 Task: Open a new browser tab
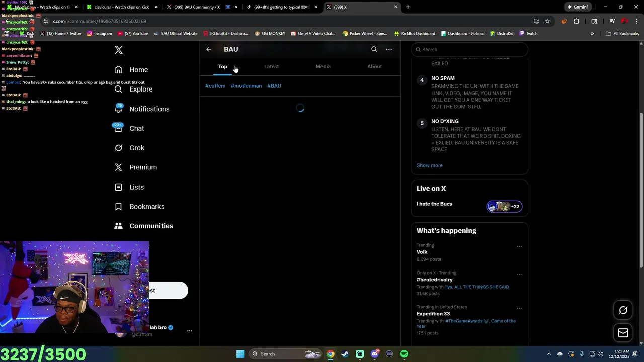(408, 7)
